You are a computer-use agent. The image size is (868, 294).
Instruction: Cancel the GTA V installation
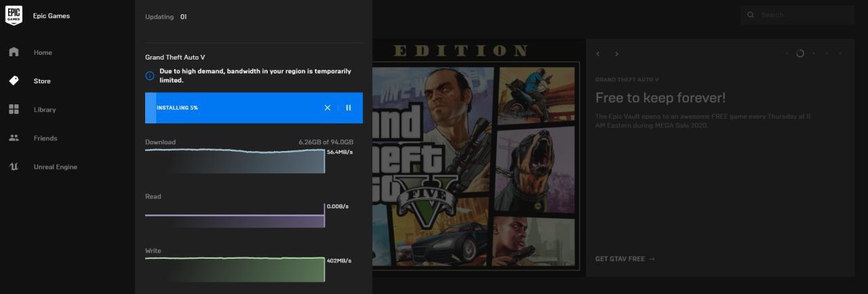click(328, 108)
